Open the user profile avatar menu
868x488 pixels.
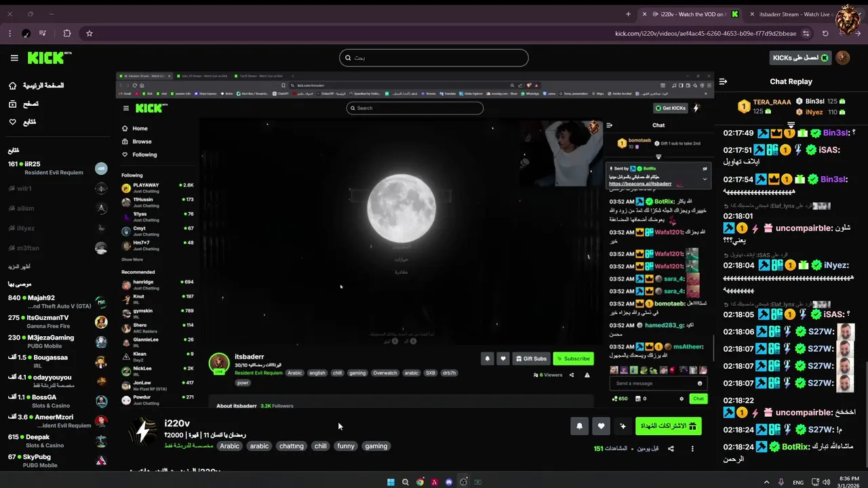tap(843, 58)
